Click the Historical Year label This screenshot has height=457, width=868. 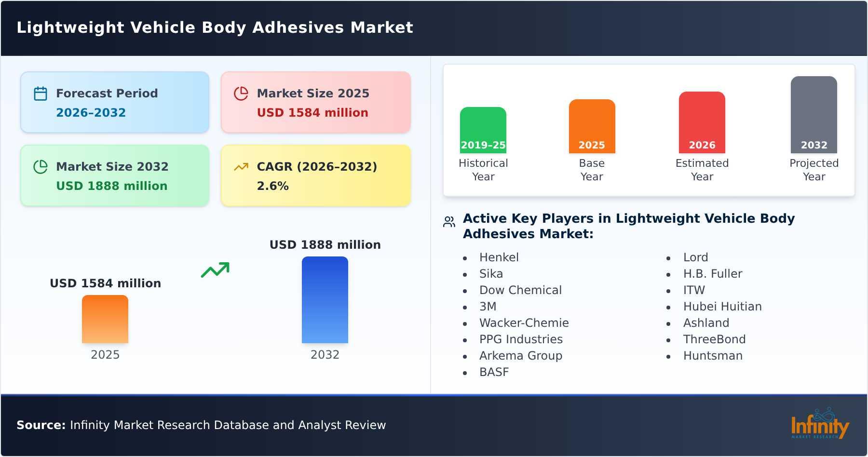click(x=483, y=170)
